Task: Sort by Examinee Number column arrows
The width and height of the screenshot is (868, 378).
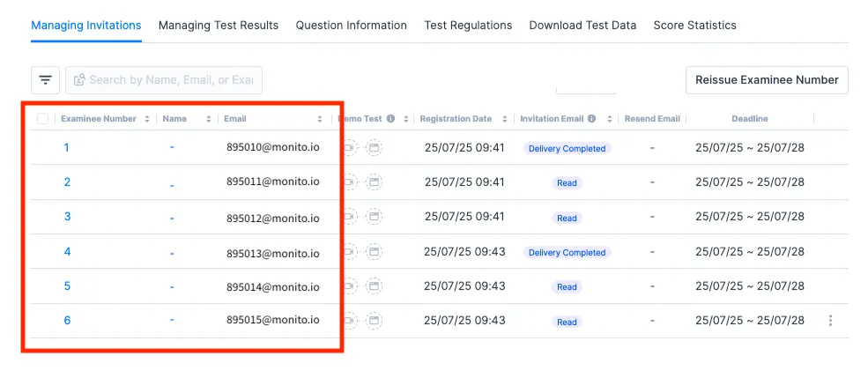Action: coord(146,118)
